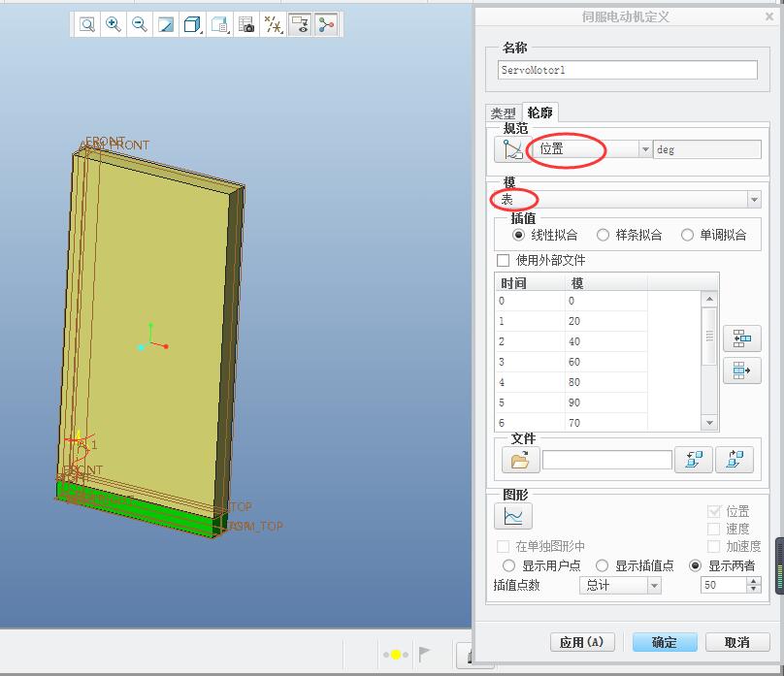784x676 pixels.
Task: Toggle the 加速度 graph checkbox
Action: (x=714, y=546)
